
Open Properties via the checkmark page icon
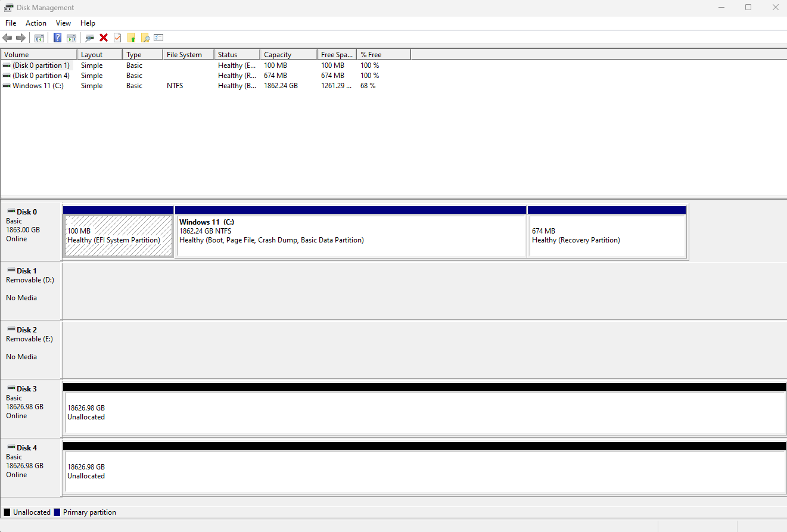[117, 38]
